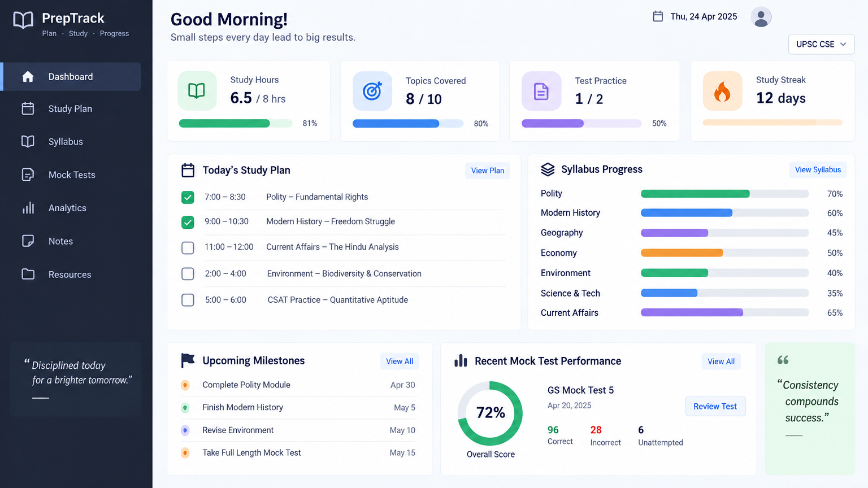The image size is (868, 488).
Task: Check the CSAT Practice – Quantitative Aptitude task
Action: pyautogui.click(x=188, y=300)
